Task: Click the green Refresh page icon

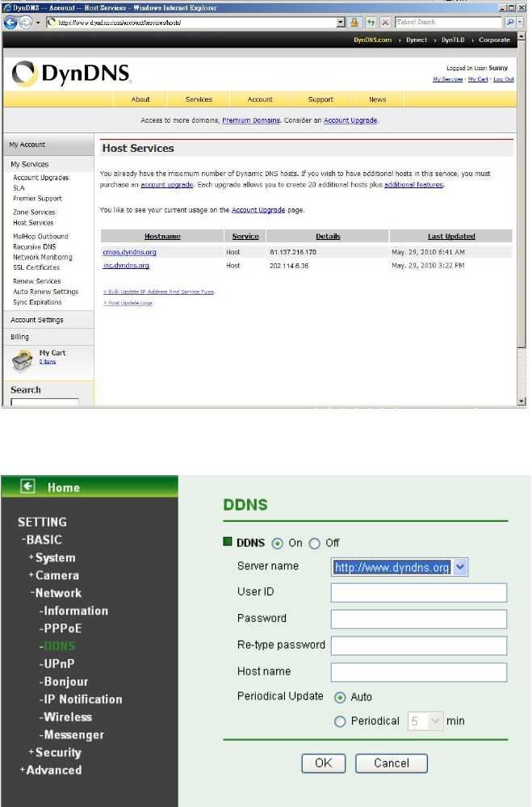Action: (371, 22)
